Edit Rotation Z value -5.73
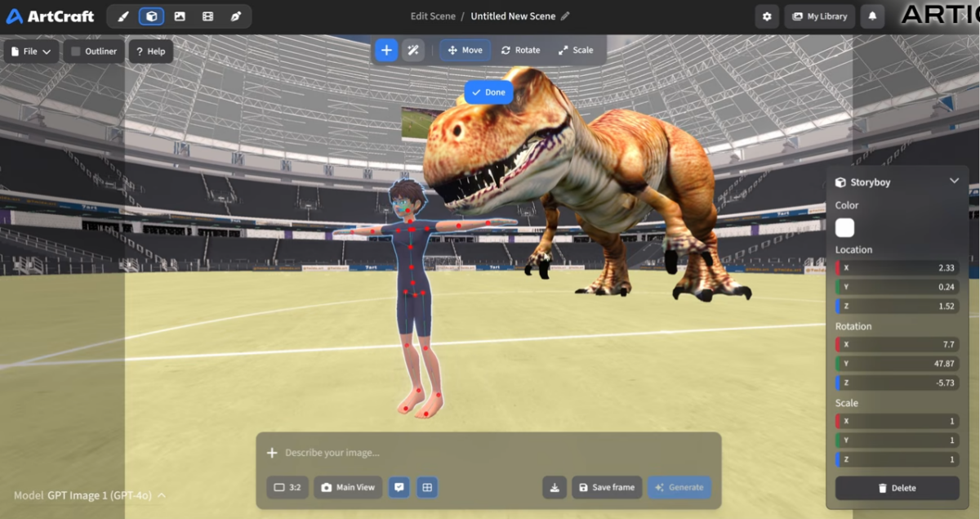 (897, 383)
